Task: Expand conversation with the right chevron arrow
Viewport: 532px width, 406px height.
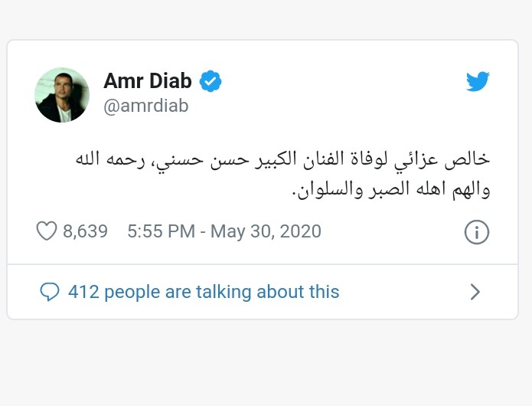Action: pos(475,292)
